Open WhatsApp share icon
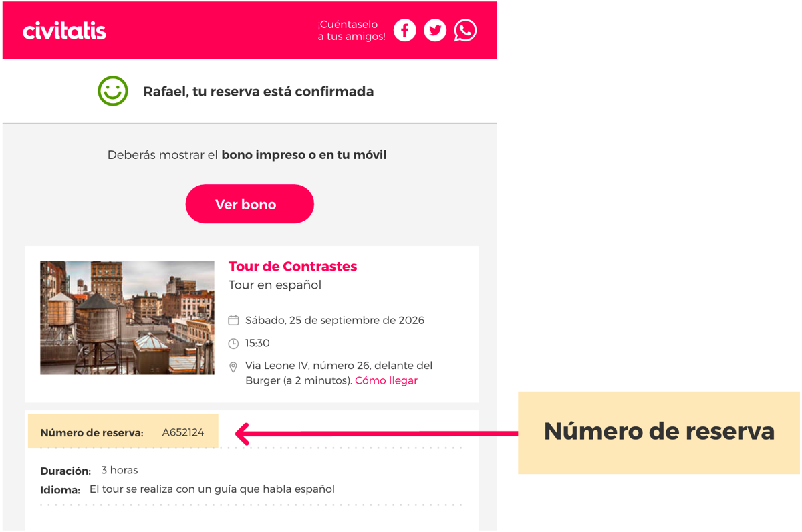802x532 pixels. [x=465, y=30]
